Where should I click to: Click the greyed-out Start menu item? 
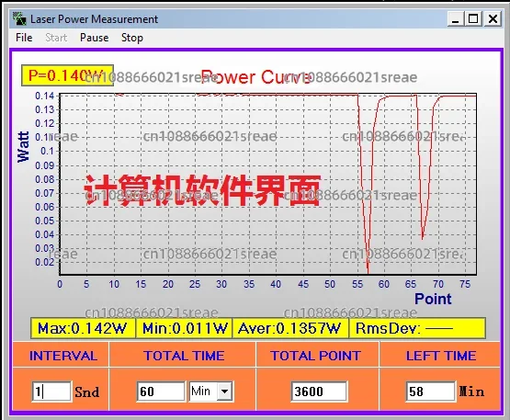56,38
